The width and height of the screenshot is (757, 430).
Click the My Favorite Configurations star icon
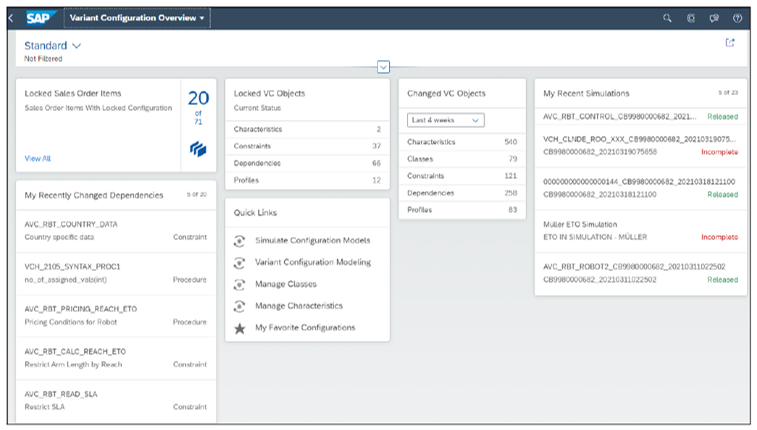tap(239, 329)
